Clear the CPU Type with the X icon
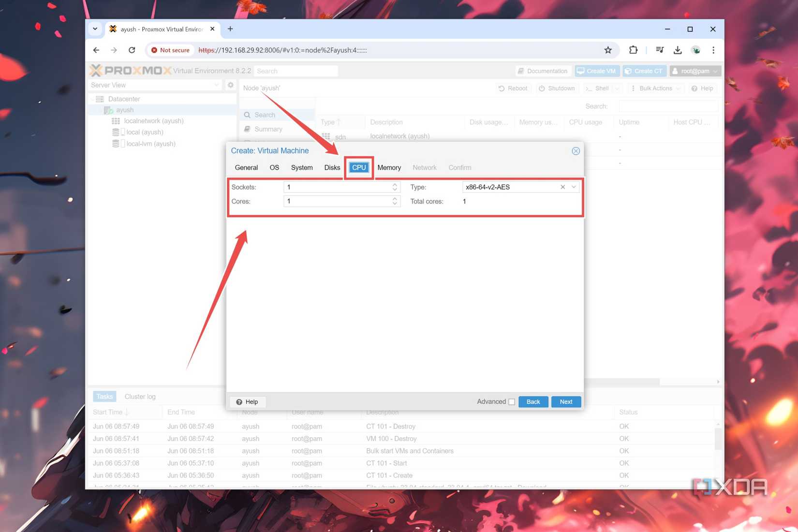Viewport: 798px width, 532px height. coord(562,187)
